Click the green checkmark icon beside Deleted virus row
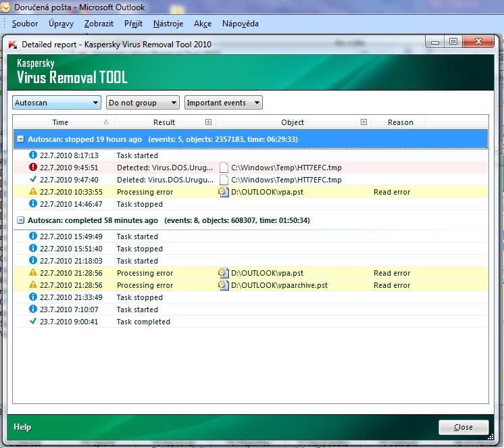Image resolution: width=504 pixels, height=448 pixels. click(33, 180)
